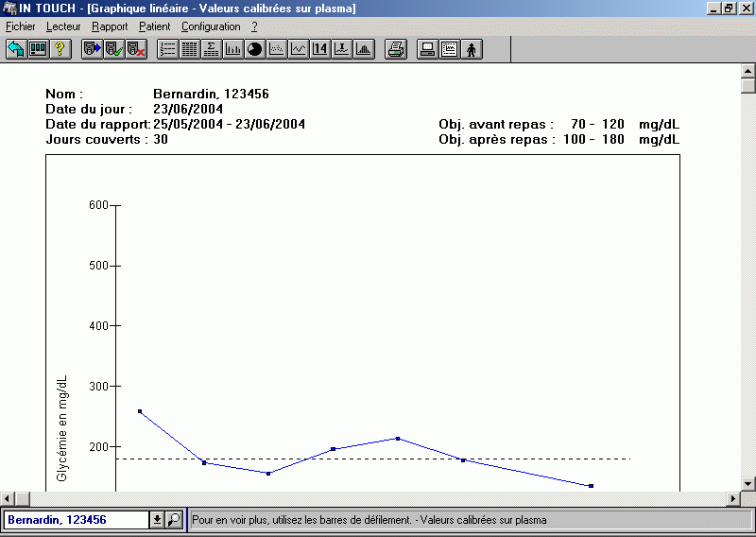Viewport: 756px width, 537px height.
Task: Click 'Obj. après repas' target text
Action: [558, 139]
